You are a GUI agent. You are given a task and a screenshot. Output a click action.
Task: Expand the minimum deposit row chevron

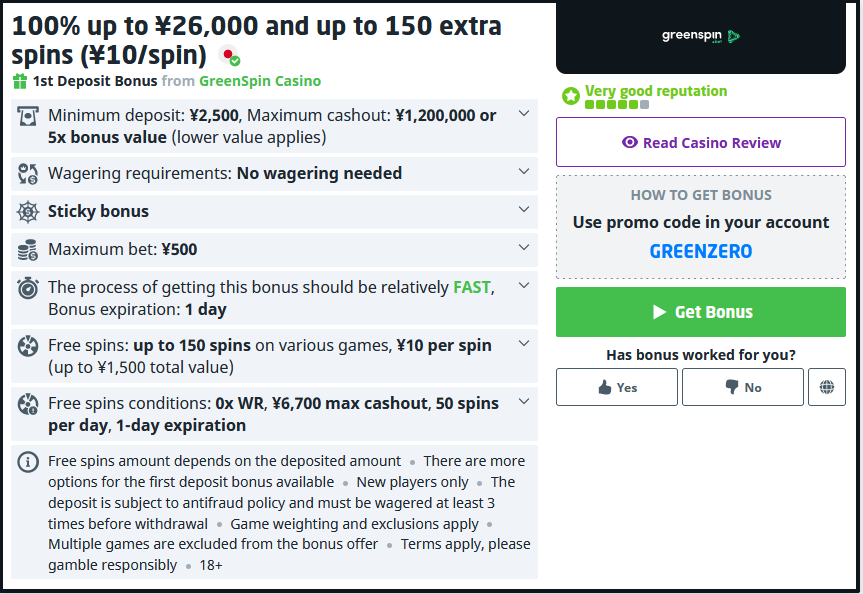pos(523,114)
